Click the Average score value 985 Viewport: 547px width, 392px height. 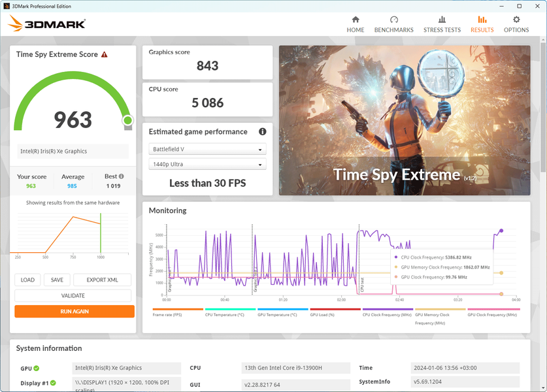coord(72,186)
